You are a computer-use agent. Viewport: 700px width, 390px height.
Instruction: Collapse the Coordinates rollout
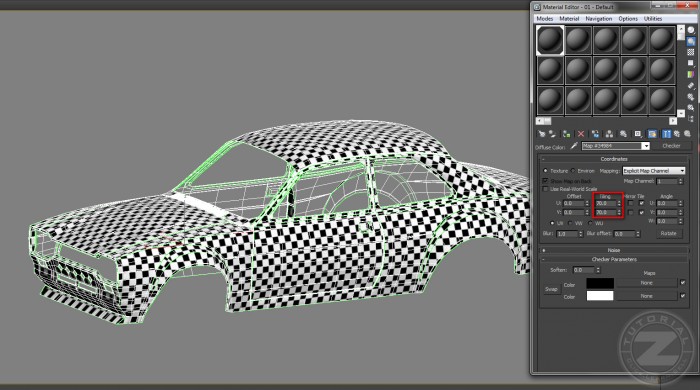pyautogui.click(x=614, y=159)
